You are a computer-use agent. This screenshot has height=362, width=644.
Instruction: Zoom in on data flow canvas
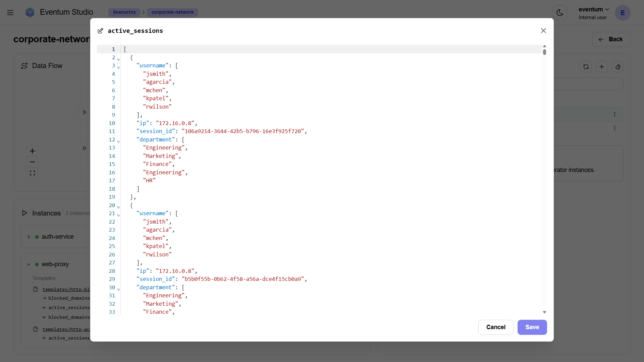[x=32, y=151]
